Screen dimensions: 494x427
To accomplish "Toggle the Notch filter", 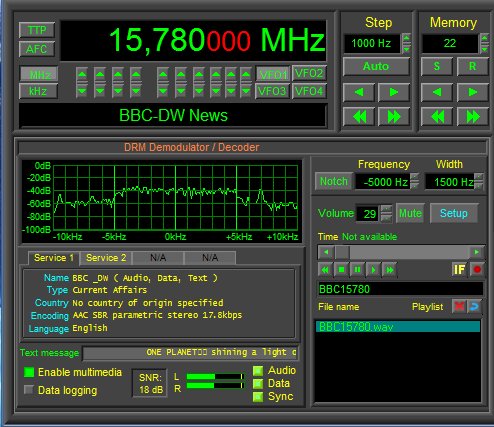I will click(x=333, y=182).
